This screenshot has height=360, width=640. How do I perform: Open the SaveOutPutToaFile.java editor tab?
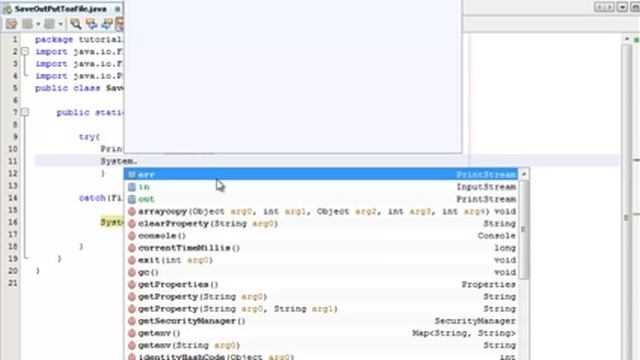[x=60, y=9]
